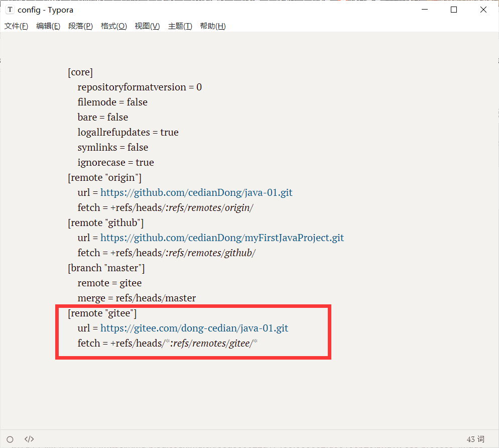Open the myFirstJavaProject.git link
This screenshot has width=499, height=448.
pos(222,238)
